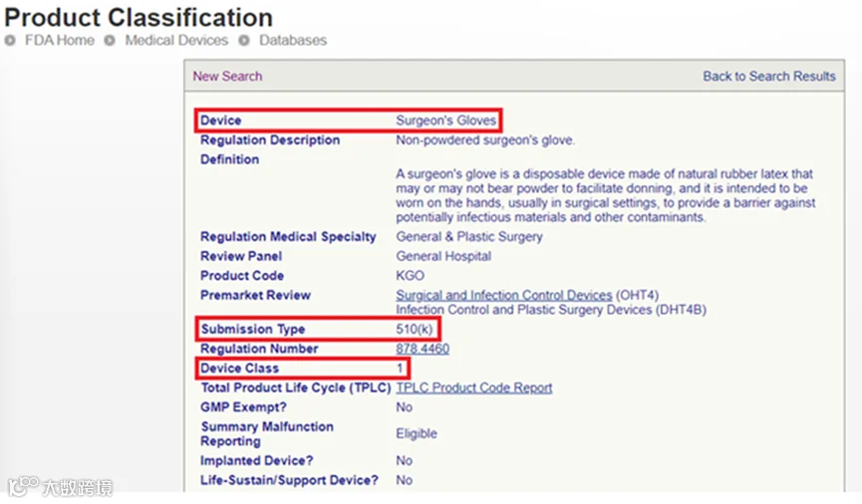
Task: Click the Regulation Number label
Action: 259,349
